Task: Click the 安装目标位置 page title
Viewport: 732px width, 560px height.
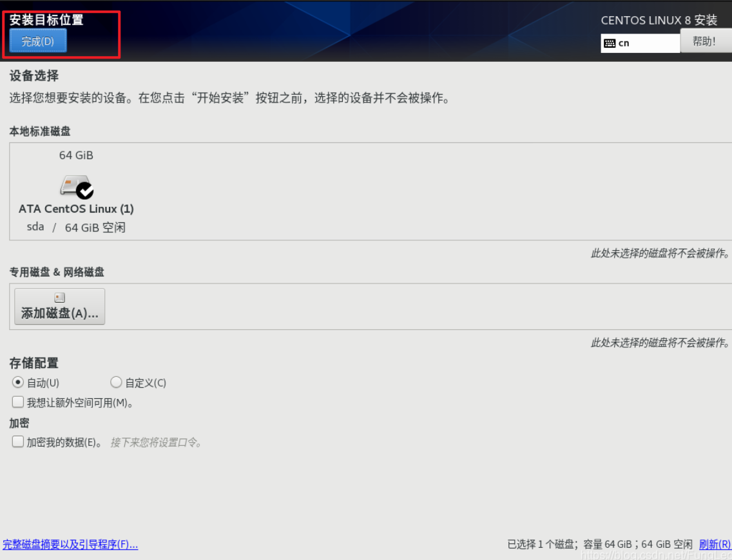Action: (x=46, y=20)
